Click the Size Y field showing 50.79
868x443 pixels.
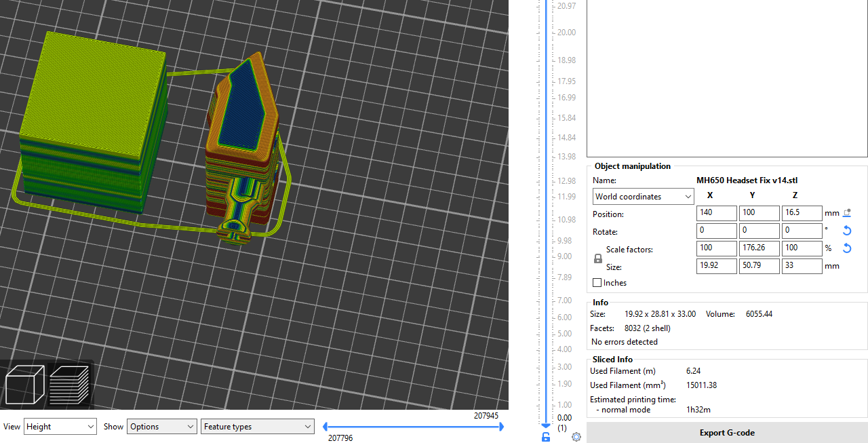coord(759,266)
